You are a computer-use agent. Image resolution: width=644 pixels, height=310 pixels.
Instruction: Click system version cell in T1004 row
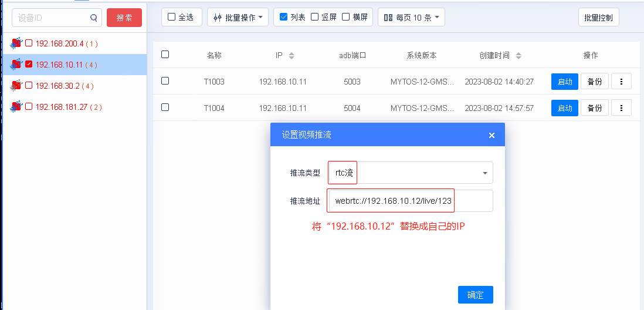(422, 108)
